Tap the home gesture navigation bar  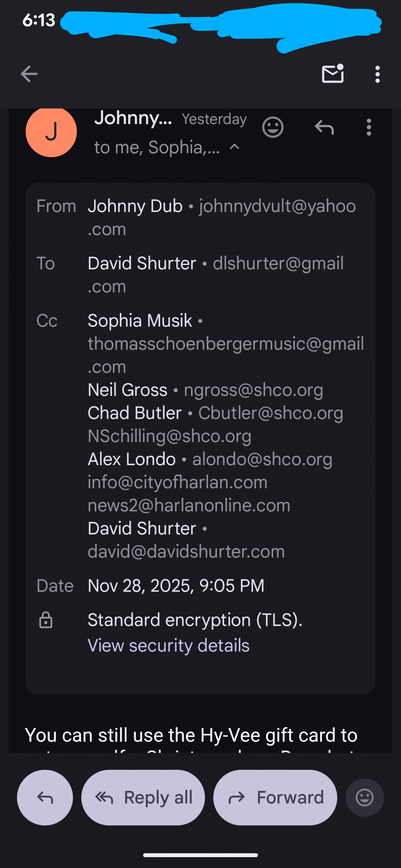pyautogui.click(x=200, y=855)
